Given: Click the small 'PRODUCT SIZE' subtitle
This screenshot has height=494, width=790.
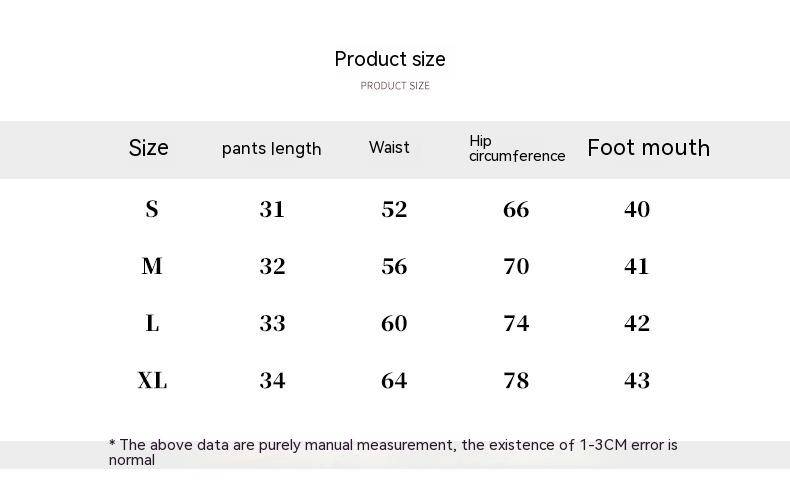Looking at the screenshot, I should coord(395,86).
